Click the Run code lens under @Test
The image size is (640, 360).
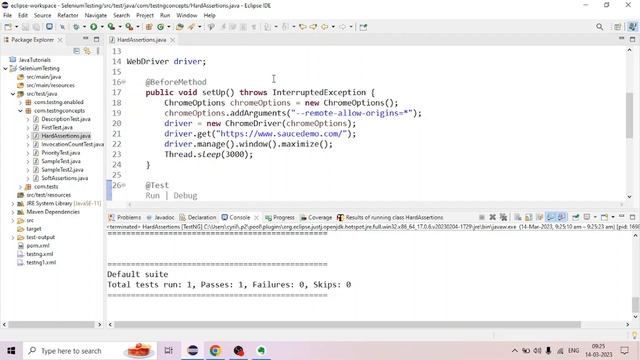tap(152, 196)
